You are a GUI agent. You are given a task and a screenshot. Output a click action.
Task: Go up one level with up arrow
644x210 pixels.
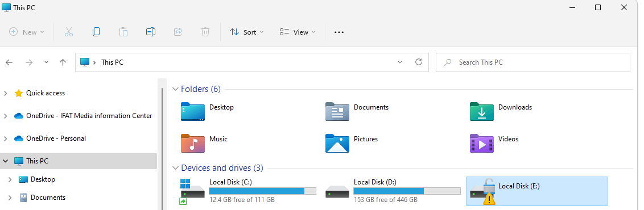pos(63,62)
